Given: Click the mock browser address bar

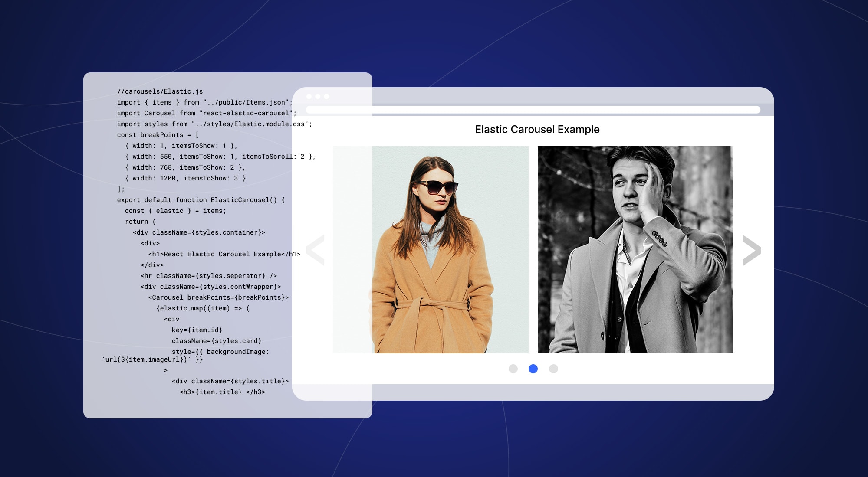Looking at the screenshot, I should point(533,110).
